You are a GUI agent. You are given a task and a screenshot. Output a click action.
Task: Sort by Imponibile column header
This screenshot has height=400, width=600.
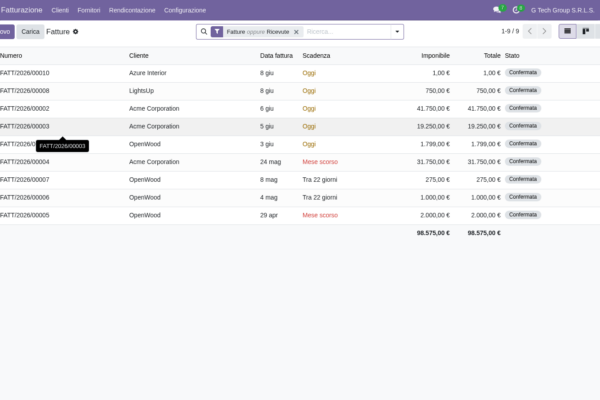point(435,56)
